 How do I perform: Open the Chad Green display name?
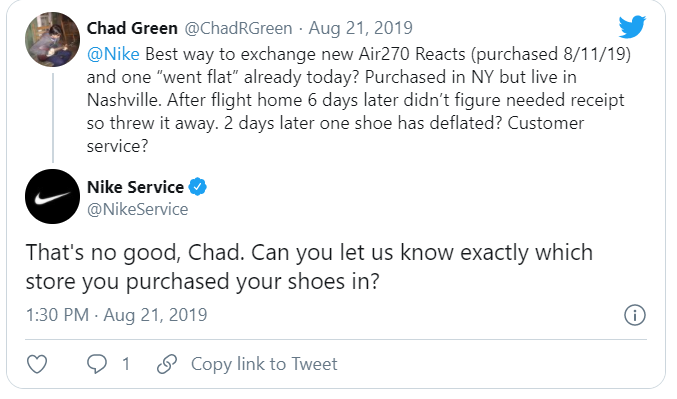132,28
